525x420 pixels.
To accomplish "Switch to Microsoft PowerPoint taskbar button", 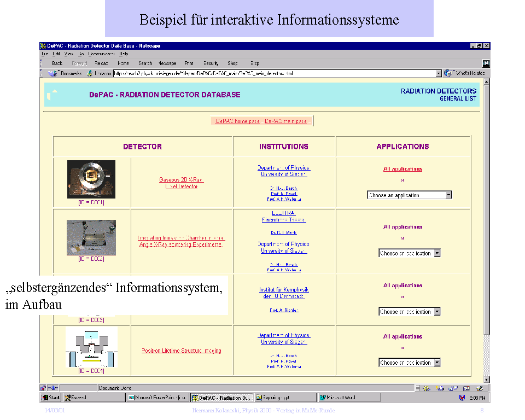I will pos(157,398).
